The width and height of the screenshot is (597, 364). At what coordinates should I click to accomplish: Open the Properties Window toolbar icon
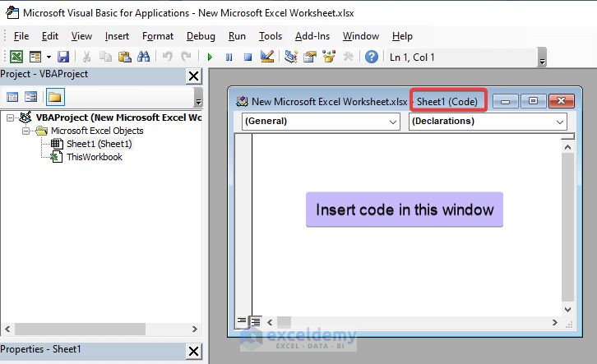310,57
